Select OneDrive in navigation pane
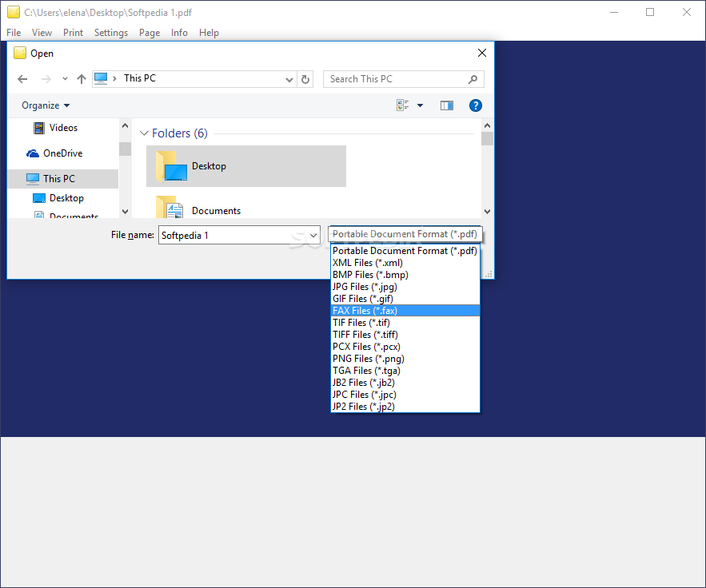Viewport: 706px width, 588px height. click(x=62, y=153)
